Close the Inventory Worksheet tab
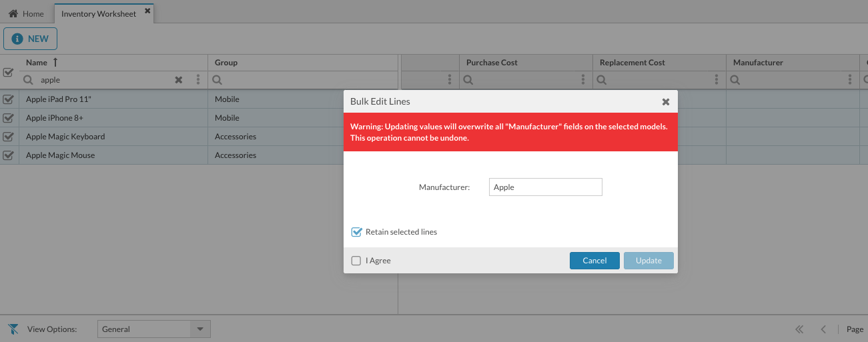Screen dimensions: 868x342 [x=147, y=11]
